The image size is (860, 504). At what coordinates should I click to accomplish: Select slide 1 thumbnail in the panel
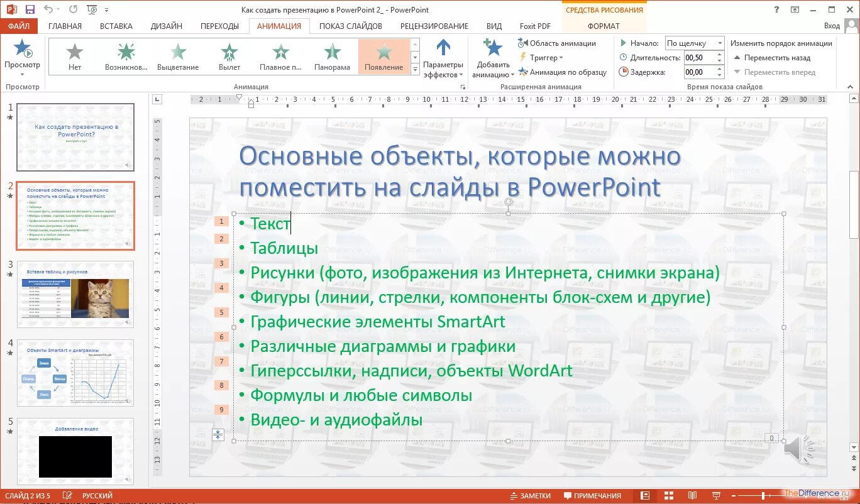pos(75,137)
